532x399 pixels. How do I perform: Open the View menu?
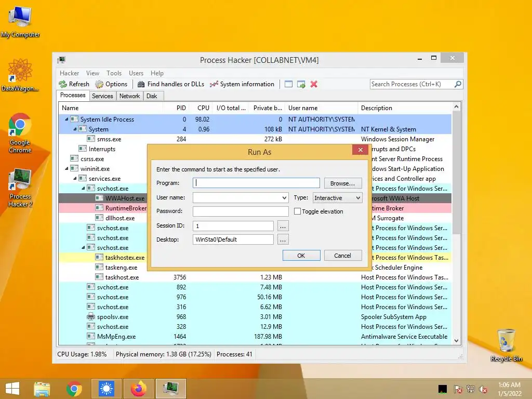(x=92, y=73)
